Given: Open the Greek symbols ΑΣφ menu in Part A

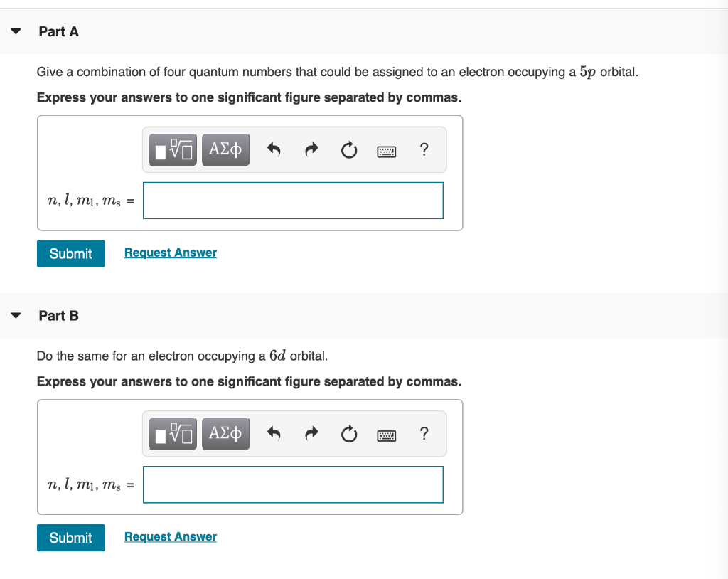Looking at the screenshot, I should point(225,149).
